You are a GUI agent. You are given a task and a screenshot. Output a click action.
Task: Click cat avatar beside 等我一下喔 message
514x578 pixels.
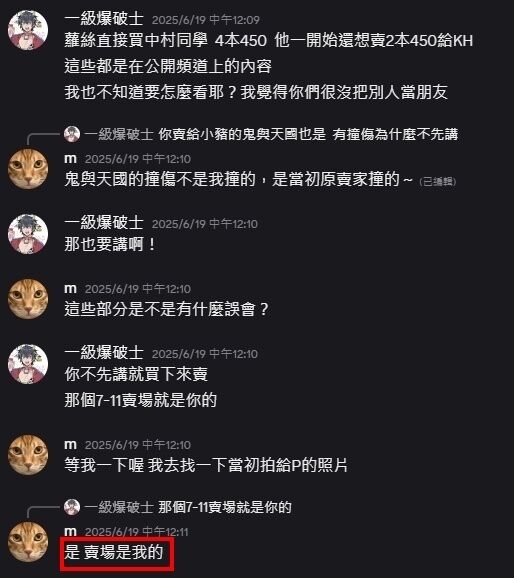[28, 455]
